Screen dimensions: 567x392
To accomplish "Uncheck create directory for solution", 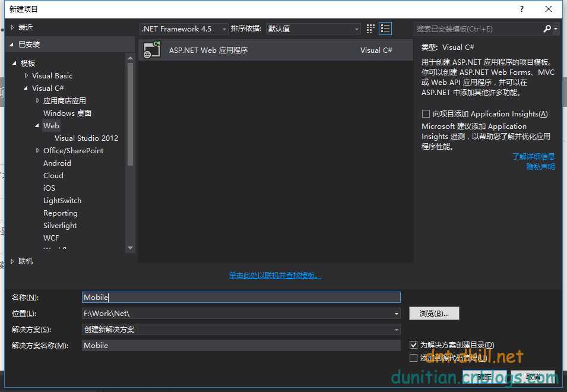I will (x=414, y=344).
